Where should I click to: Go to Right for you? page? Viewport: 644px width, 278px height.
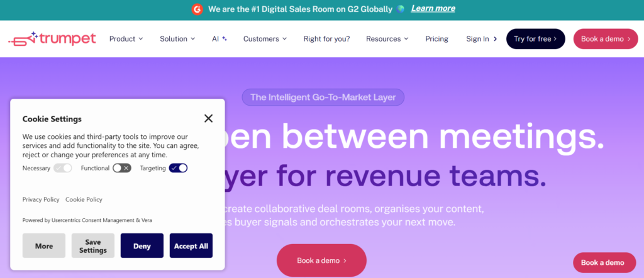327,39
